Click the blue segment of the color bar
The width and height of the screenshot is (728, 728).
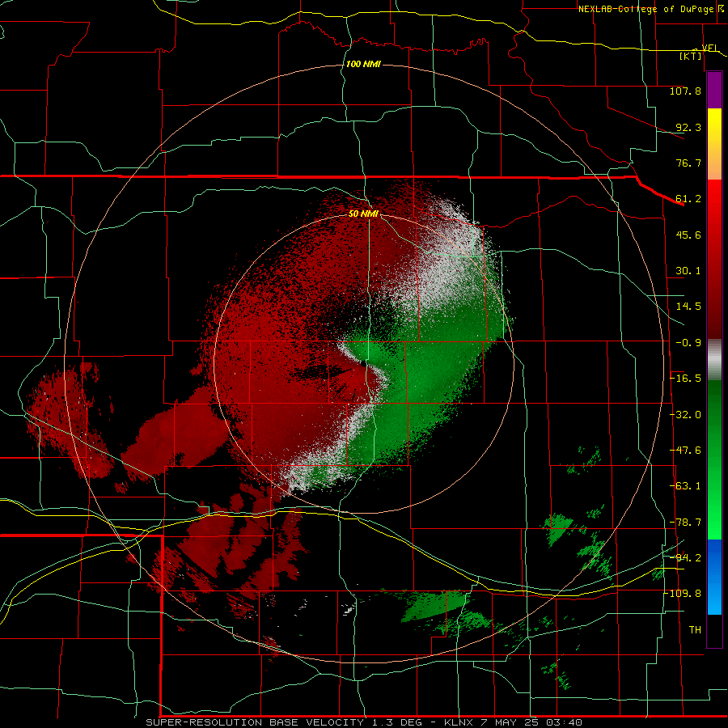[x=714, y=577]
